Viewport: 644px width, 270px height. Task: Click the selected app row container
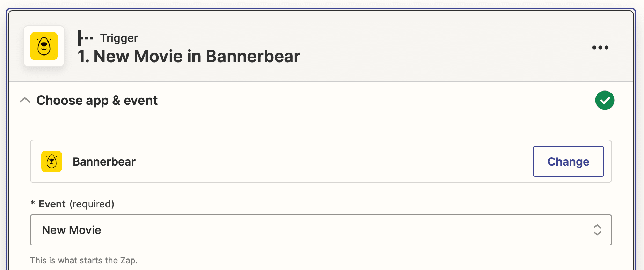pyautogui.click(x=314, y=161)
